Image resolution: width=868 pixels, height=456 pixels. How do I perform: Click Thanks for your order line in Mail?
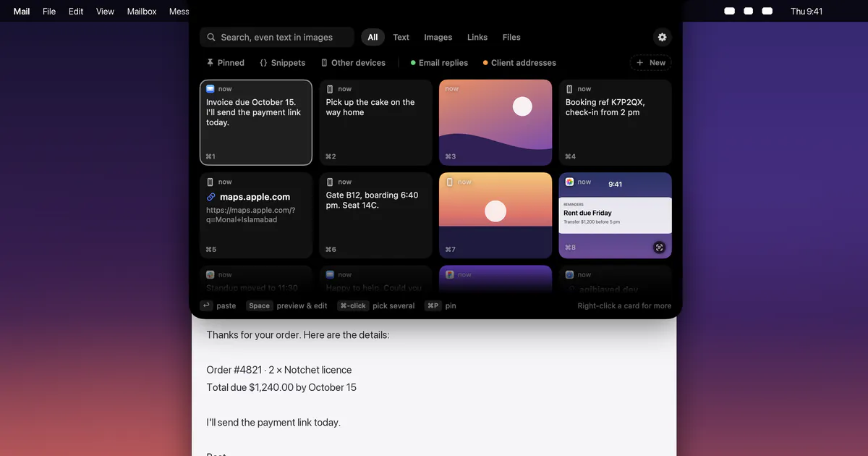coord(298,335)
